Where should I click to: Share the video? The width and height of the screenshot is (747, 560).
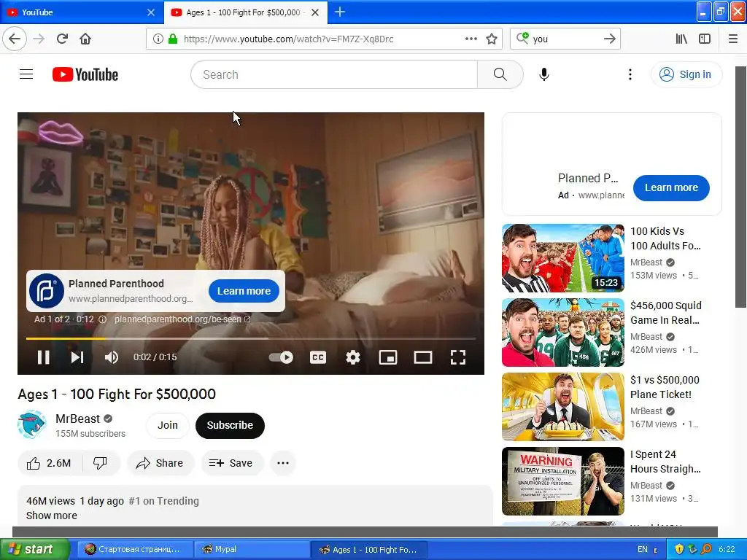click(x=160, y=463)
